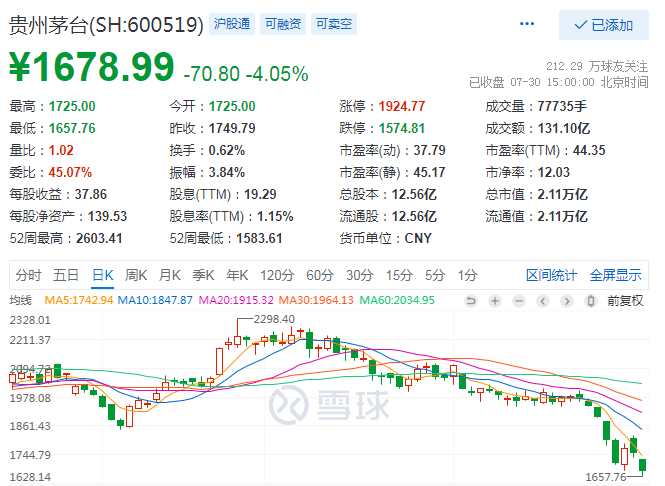
Task: Click the 委比 value 45.07%
Action: coord(70,172)
